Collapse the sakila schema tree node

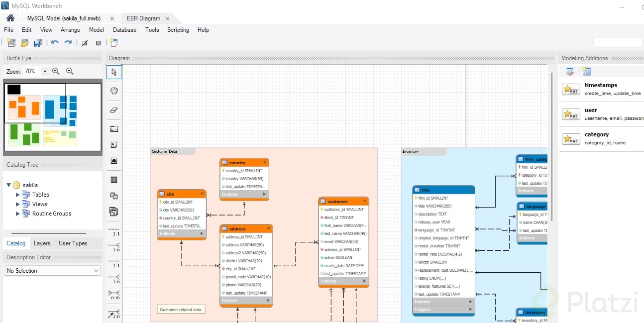tap(9, 185)
